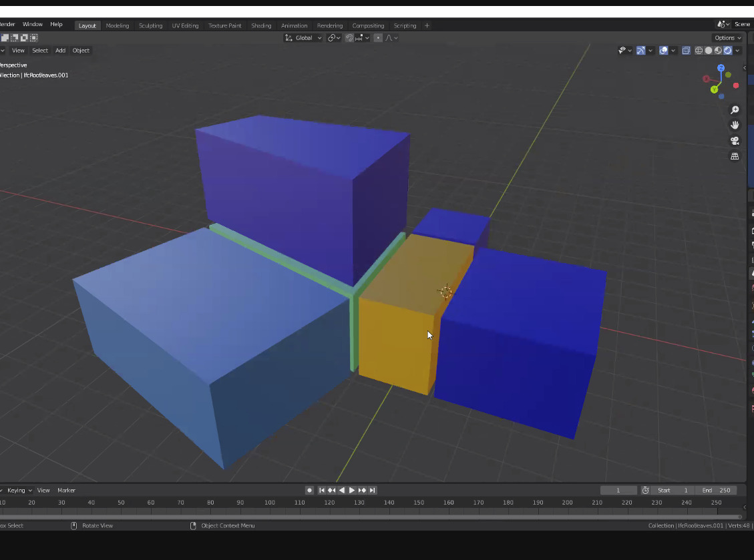
Task: Switch to wireframe viewport shading
Action: click(699, 51)
